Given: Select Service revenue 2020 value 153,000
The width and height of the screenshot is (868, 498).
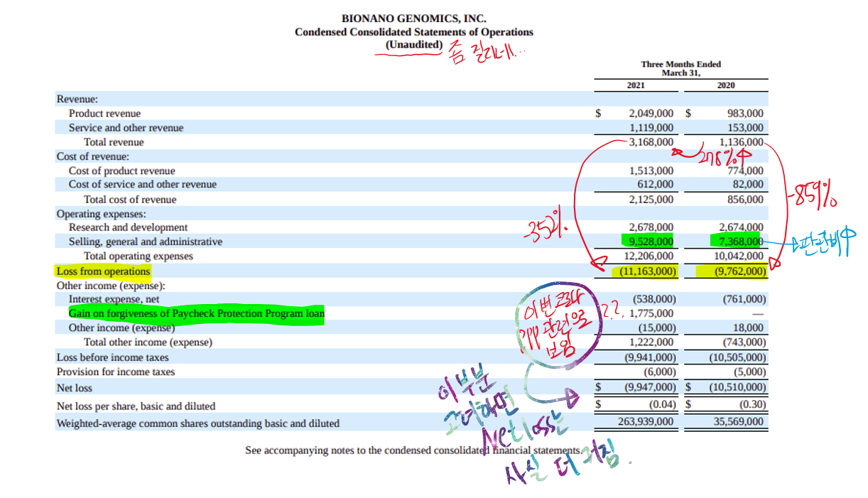Looking at the screenshot, I should pos(746,128).
